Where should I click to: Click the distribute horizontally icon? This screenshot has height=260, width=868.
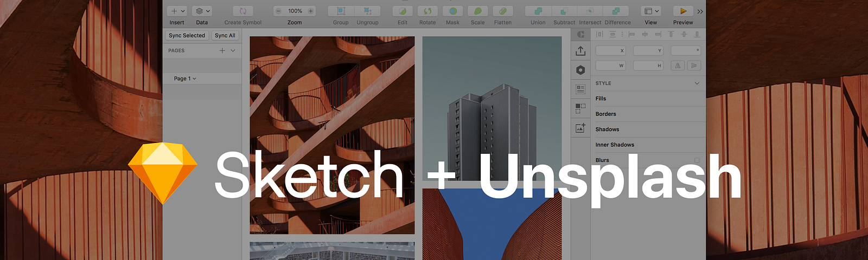(599, 34)
